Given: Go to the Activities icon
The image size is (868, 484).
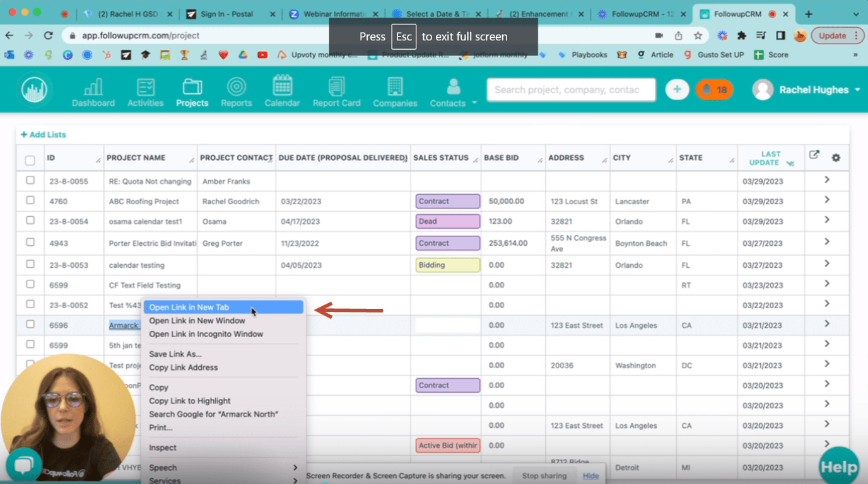Looking at the screenshot, I should click(x=145, y=87).
